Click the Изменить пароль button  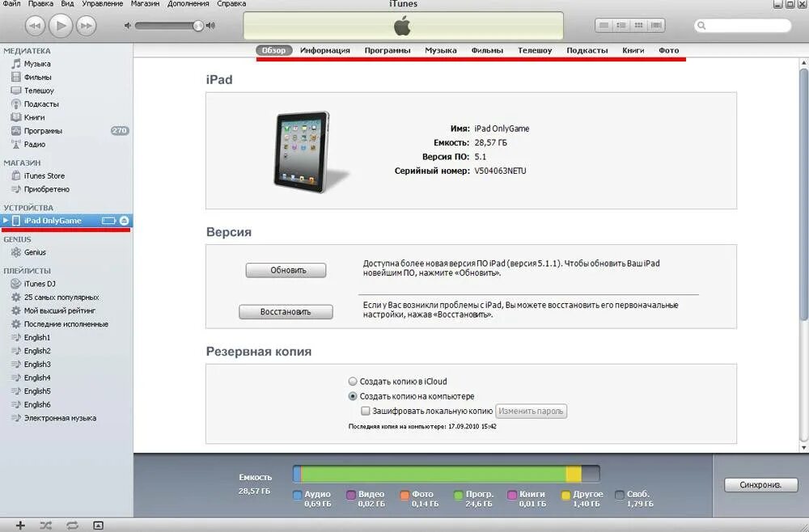[531, 412]
